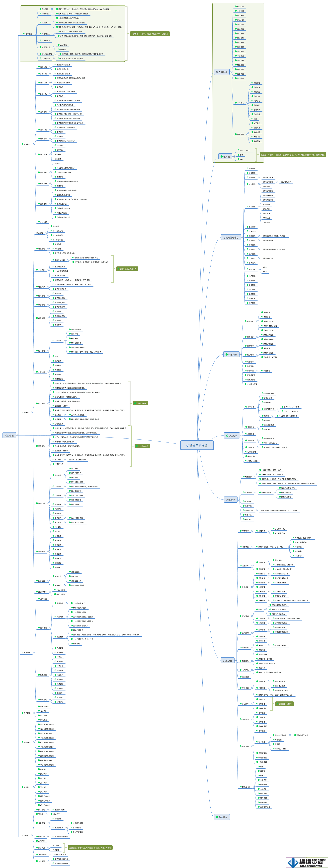Select the 支持首页关注开关 subtopic
Viewport: 329px width, 868px height.
(x=62, y=217)
